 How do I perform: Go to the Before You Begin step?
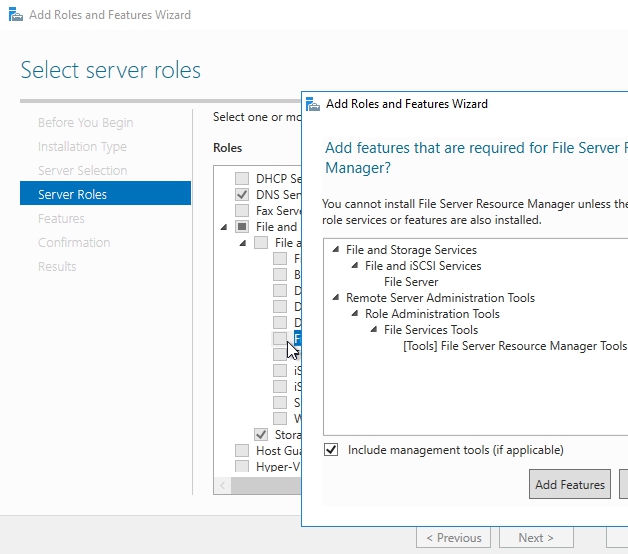point(85,122)
